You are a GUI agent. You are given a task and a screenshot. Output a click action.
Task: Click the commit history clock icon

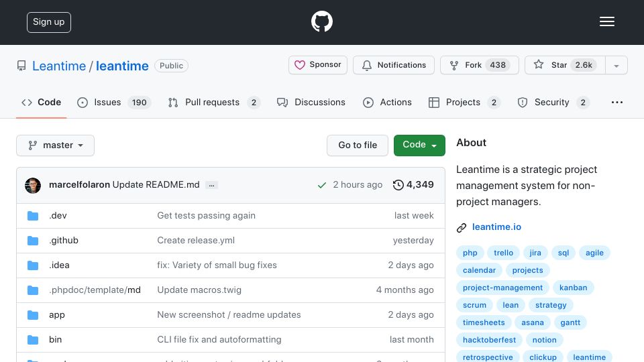pos(398,185)
